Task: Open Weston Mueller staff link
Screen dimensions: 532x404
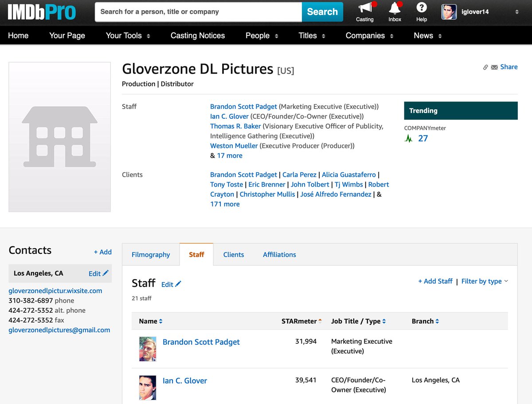Action: [234, 146]
